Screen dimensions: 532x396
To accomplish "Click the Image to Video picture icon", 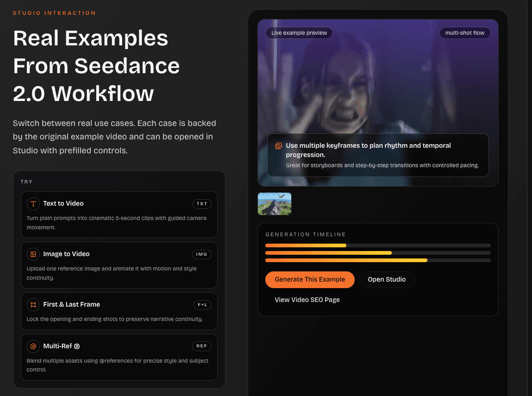I will tap(33, 254).
